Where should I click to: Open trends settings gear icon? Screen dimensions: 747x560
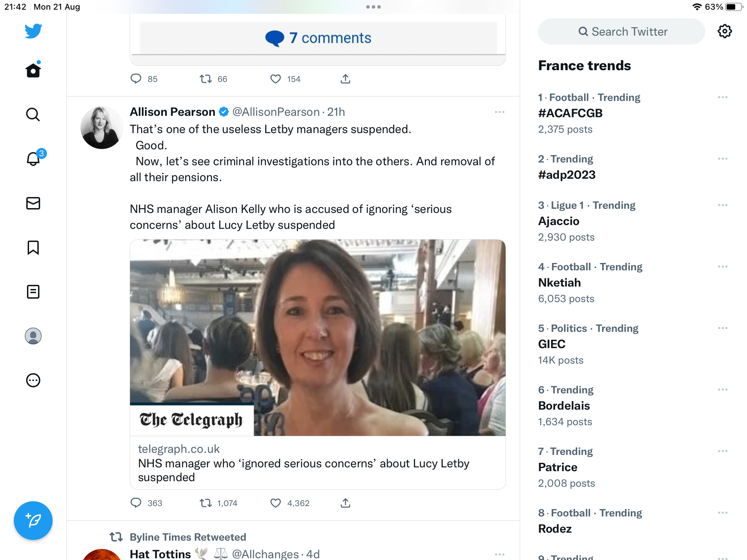(x=725, y=31)
